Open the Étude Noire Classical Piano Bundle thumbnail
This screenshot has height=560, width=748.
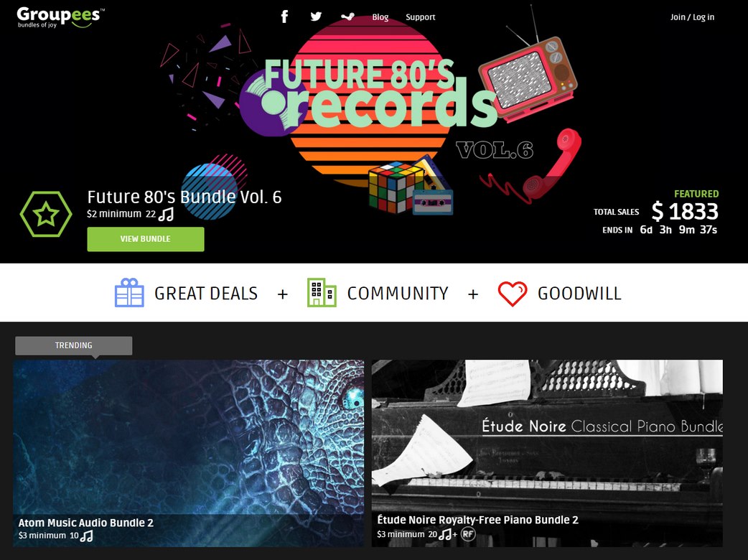[547, 453]
